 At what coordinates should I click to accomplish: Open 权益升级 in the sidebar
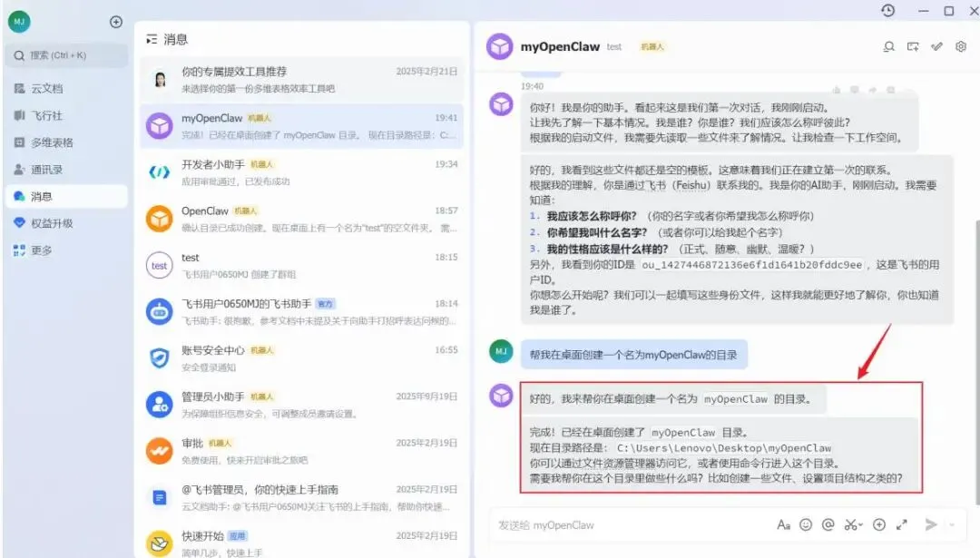click(67, 223)
